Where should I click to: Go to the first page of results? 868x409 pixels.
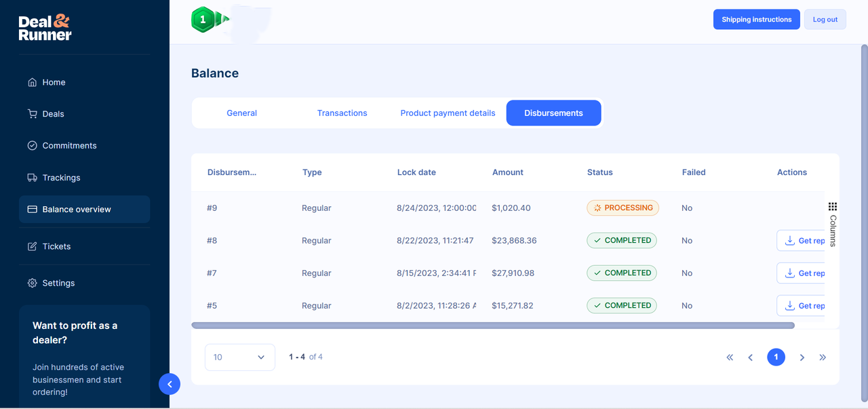pos(730,357)
